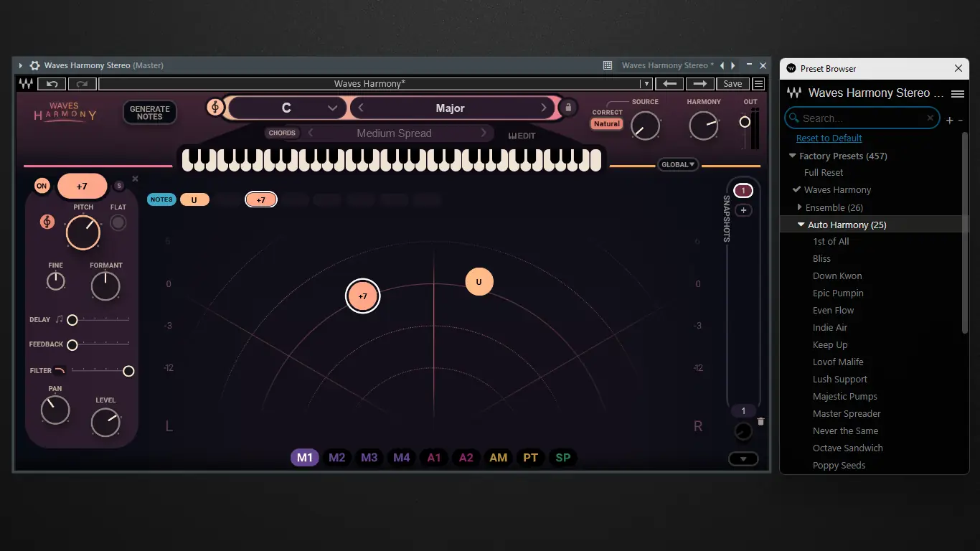980x551 pixels.
Task: Open the preset name dropdown arrow in the toolbar
Action: click(x=646, y=84)
